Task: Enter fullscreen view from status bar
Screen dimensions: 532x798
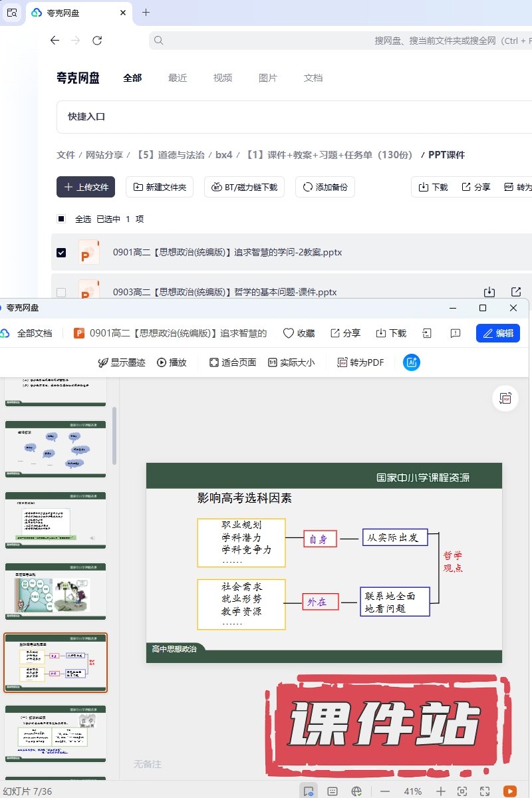Action: (x=485, y=791)
